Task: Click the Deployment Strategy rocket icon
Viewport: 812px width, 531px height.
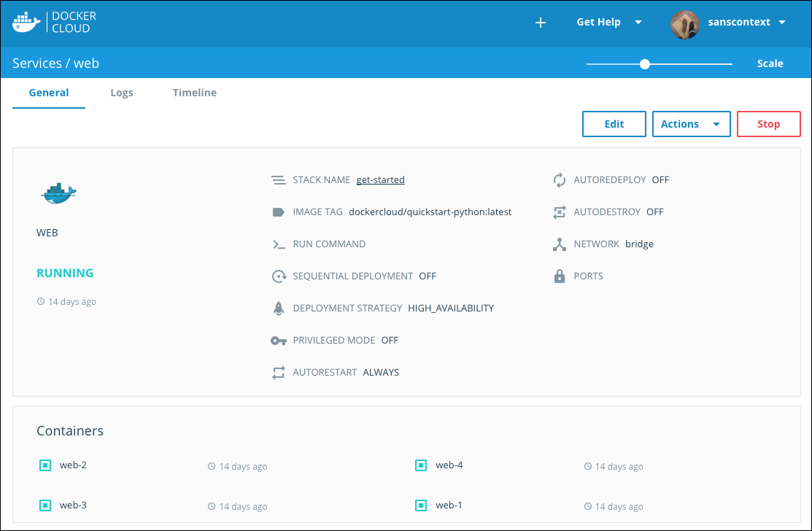Action: coord(278,309)
